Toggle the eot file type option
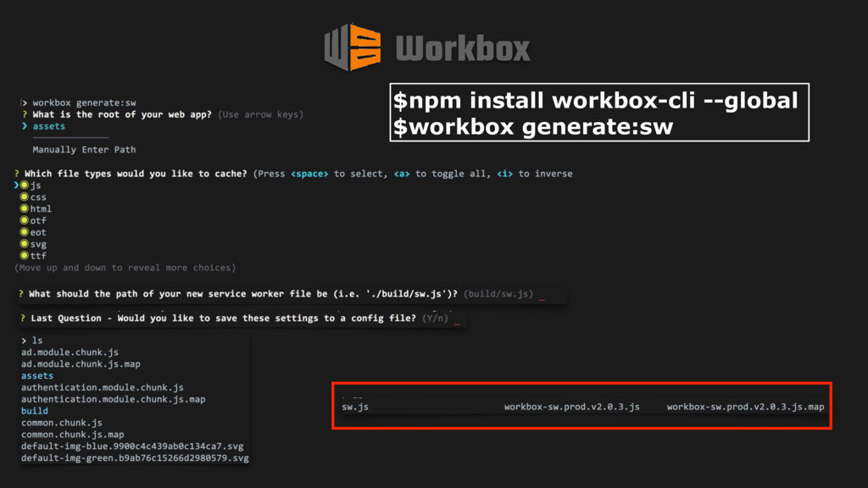The width and height of the screenshot is (868, 488). point(25,232)
